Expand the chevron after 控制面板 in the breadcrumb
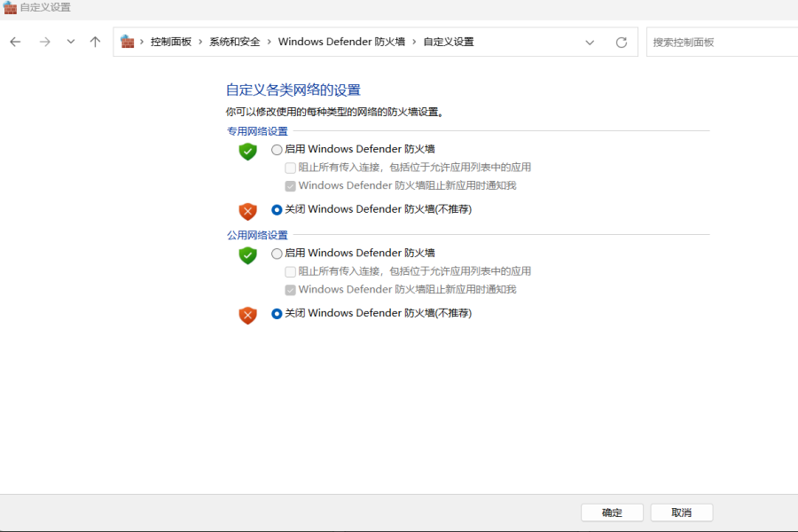The image size is (798, 532). click(200, 42)
